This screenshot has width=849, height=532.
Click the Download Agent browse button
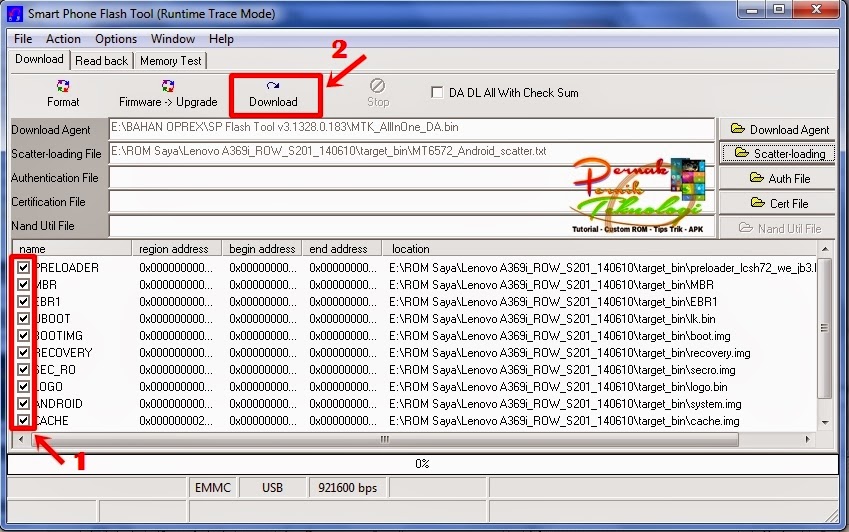(x=777, y=129)
